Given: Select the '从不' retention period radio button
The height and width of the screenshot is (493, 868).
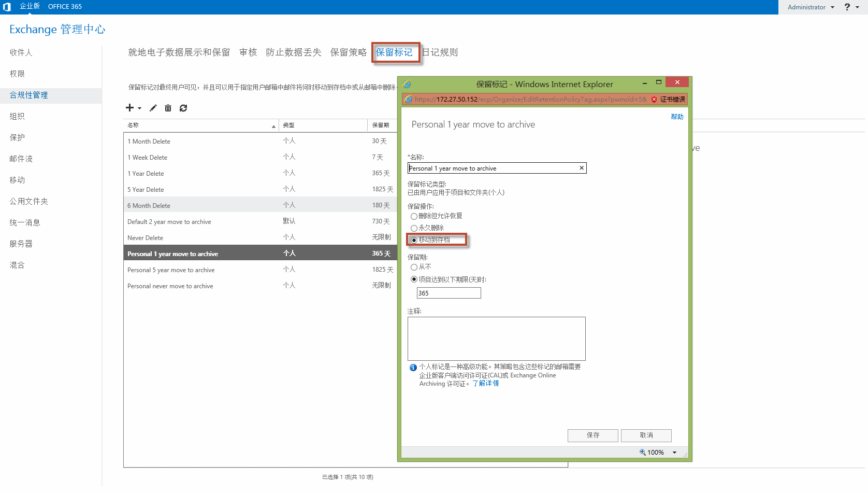Looking at the screenshot, I should (x=414, y=267).
